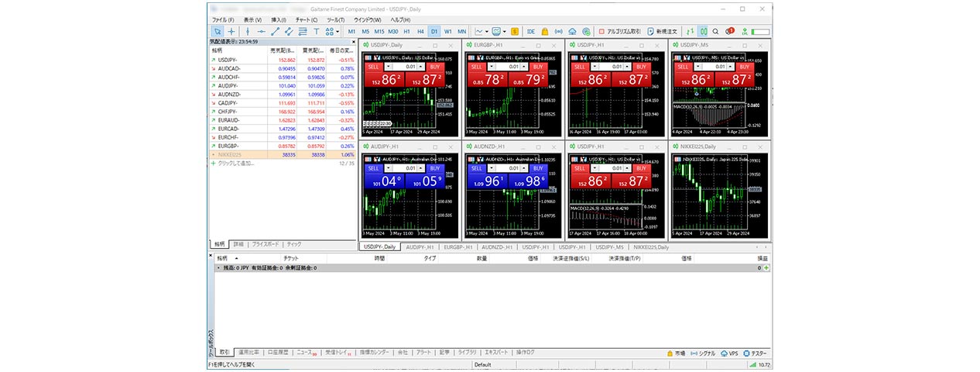Open the チャート(C) menu
The image size is (980, 372).
click(x=307, y=19)
